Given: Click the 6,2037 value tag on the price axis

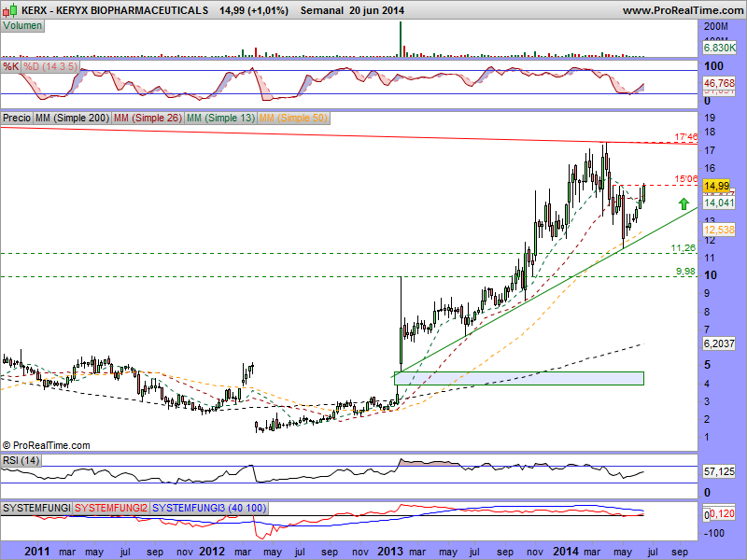Looking at the screenshot, I should (x=719, y=343).
